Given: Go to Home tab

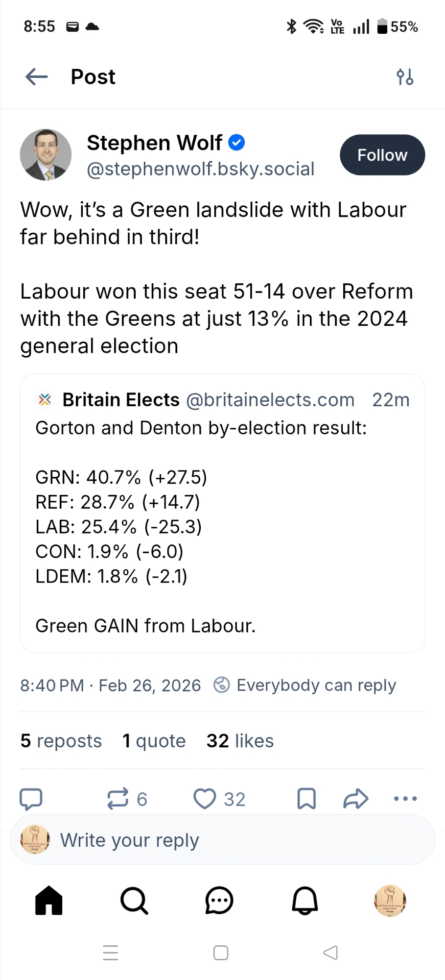Looking at the screenshot, I should pos(49,901).
